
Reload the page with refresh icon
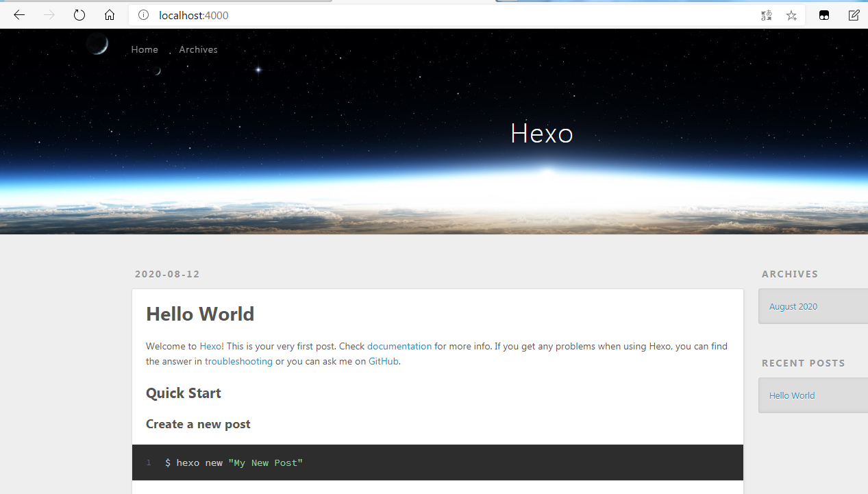(79, 15)
